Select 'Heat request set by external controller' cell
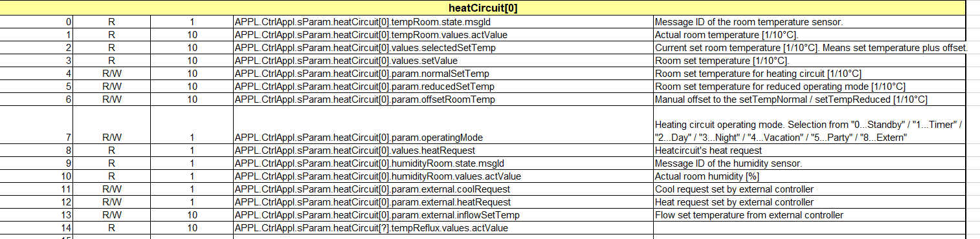Image resolution: width=980 pixels, height=239 pixels. pyautogui.click(x=809, y=202)
